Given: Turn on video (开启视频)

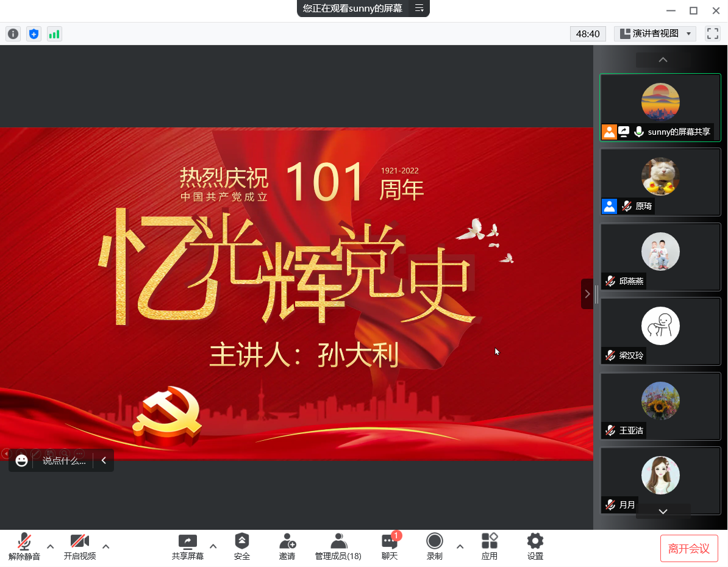Looking at the screenshot, I should (80, 547).
